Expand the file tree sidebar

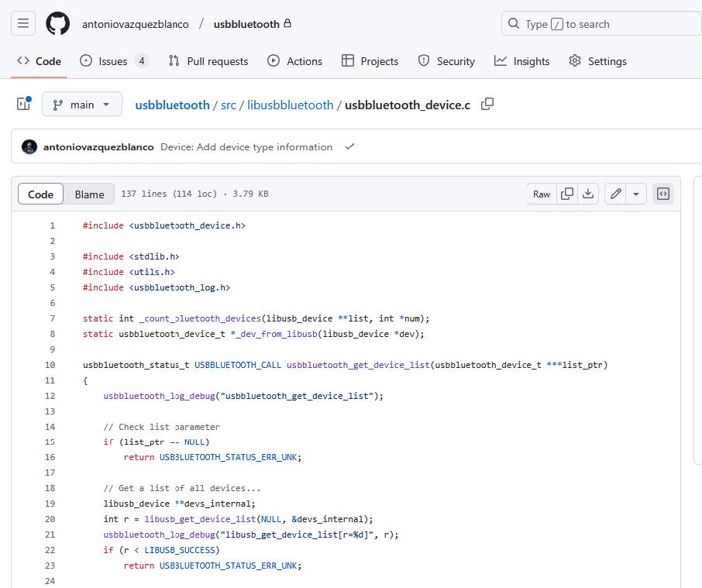click(23, 105)
